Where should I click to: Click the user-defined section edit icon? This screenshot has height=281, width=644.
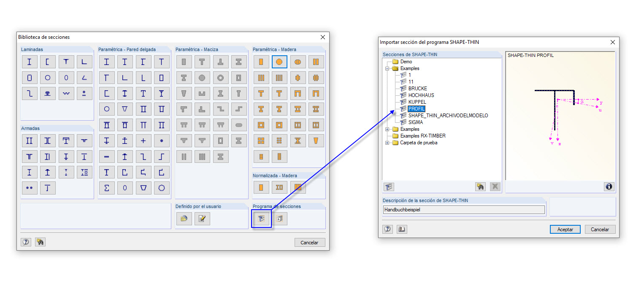coord(202,219)
